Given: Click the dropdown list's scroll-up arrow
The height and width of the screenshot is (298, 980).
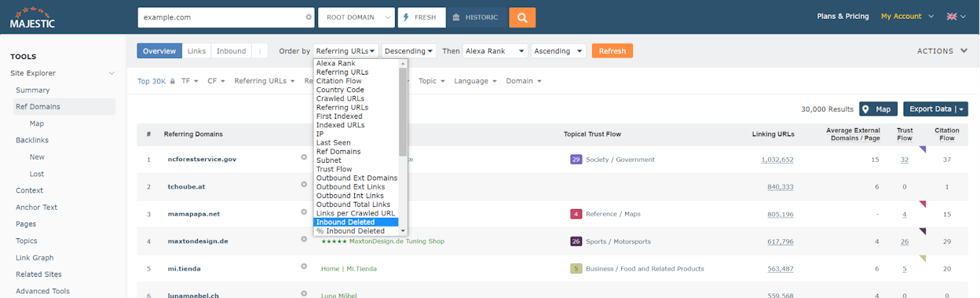Looking at the screenshot, I should pyautogui.click(x=404, y=63).
